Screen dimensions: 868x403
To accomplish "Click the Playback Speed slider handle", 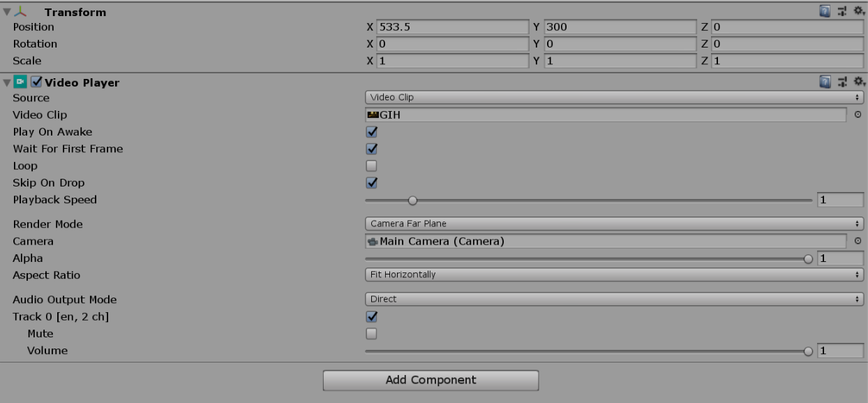I will tap(412, 200).
